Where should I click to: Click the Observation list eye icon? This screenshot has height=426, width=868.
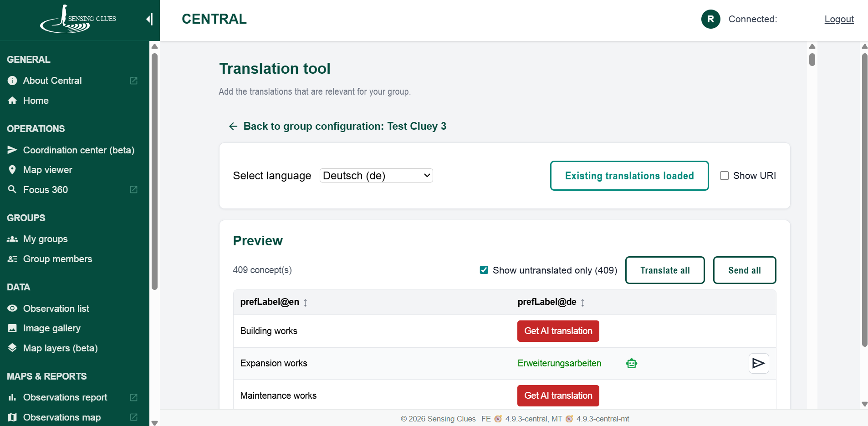(12, 308)
